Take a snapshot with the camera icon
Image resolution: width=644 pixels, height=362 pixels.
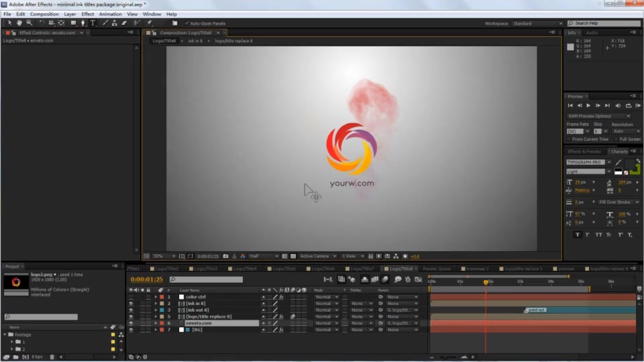coord(225,256)
